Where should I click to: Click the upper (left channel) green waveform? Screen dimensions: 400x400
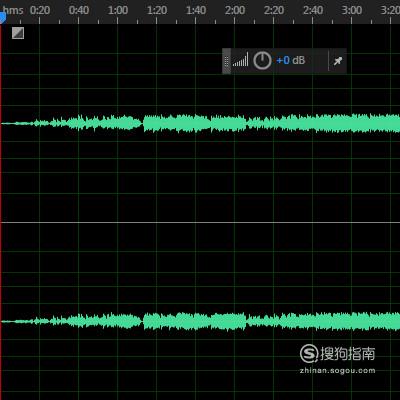pyautogui.click(x=201, y=123)
